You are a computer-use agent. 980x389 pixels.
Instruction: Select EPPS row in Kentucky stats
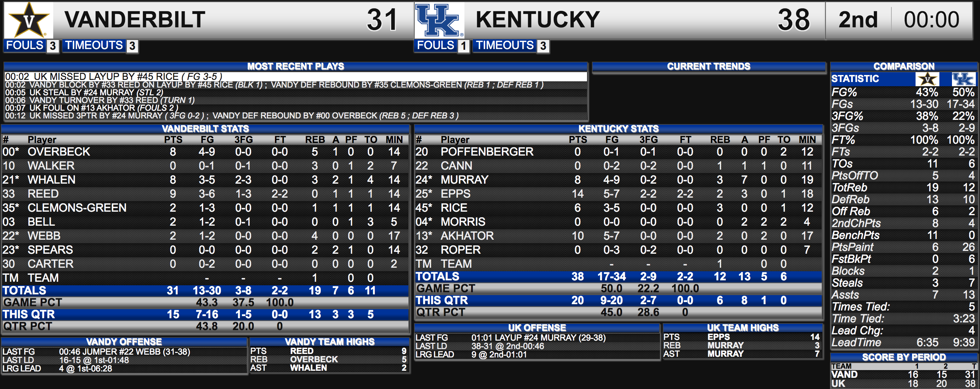click(618, 194)
